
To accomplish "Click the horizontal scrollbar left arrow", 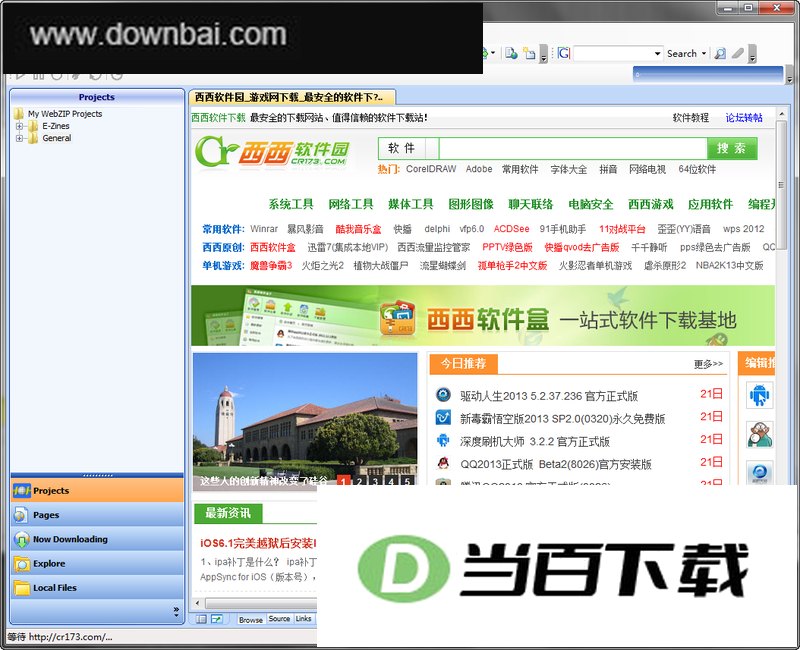I will (198, 604).
